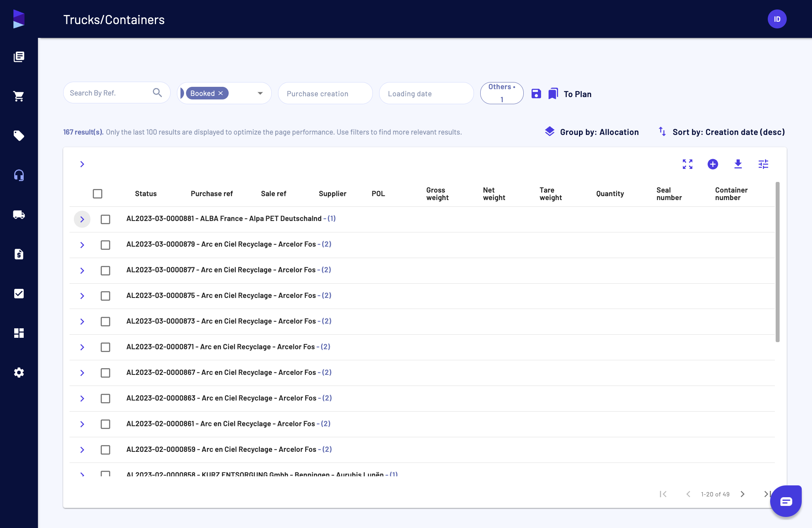Open the ID user avatar menu
Screen dimensions: 812x528
777,19
